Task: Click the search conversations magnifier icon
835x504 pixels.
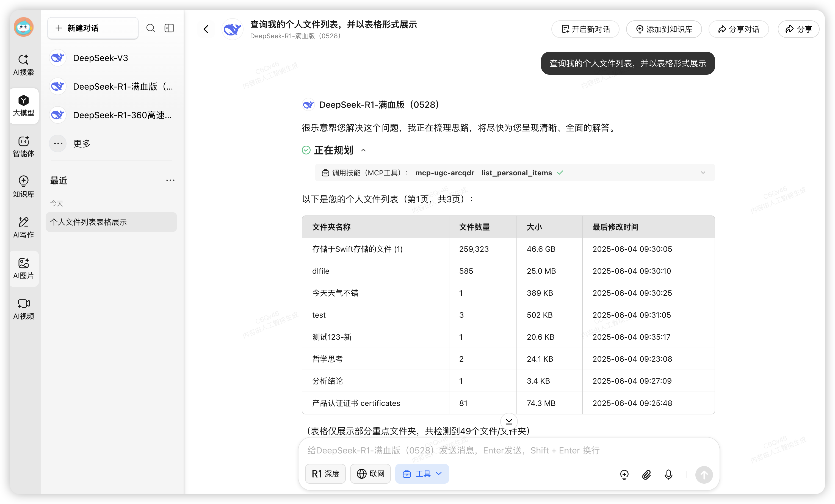Action: tap(150, 28)
